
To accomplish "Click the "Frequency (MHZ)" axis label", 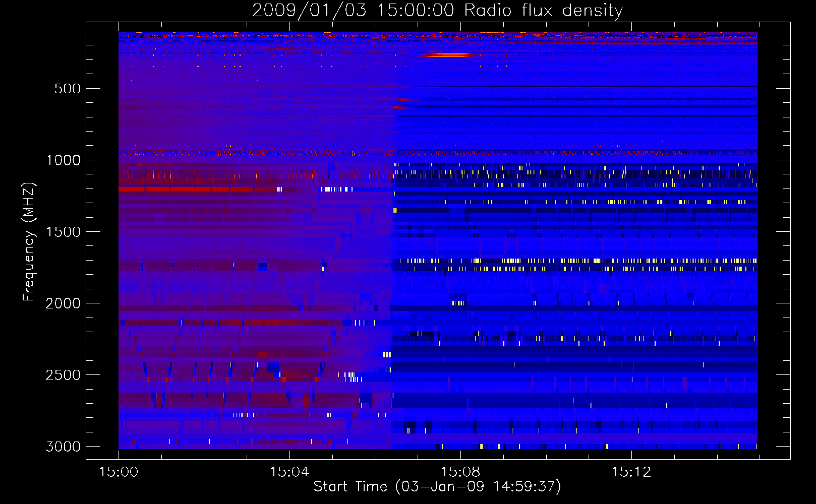I will click(29, 242).
